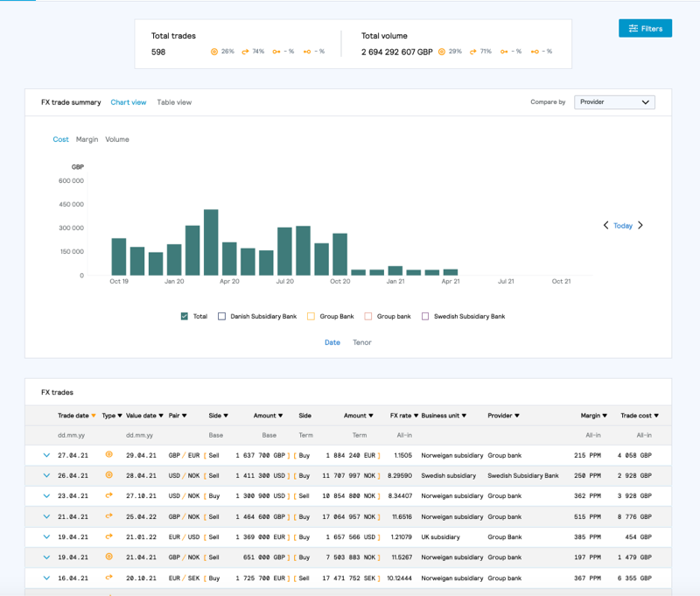Screen dimensions: 700x596
Task: Enable the Swedish Subsidiary Bank checkbox
Action: [424, 316]
